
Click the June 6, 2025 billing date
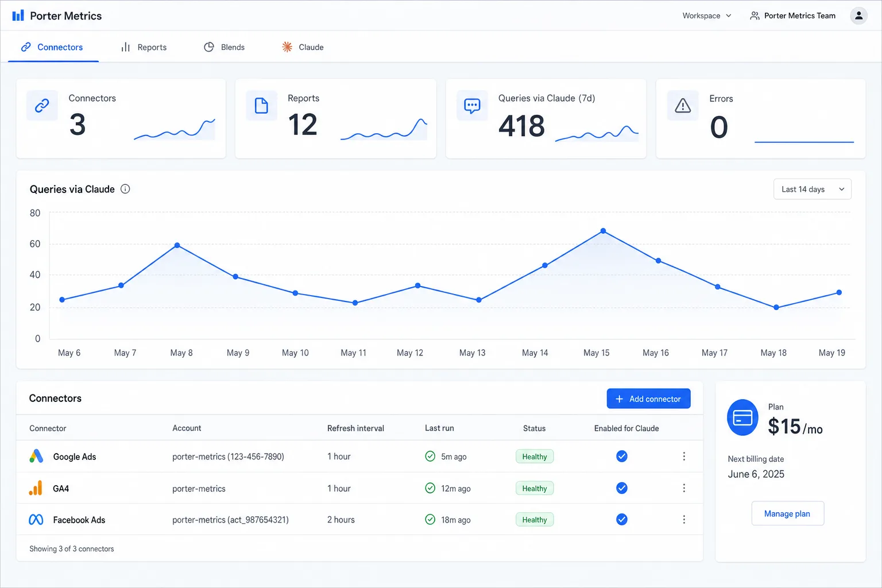tap(756, 474)
